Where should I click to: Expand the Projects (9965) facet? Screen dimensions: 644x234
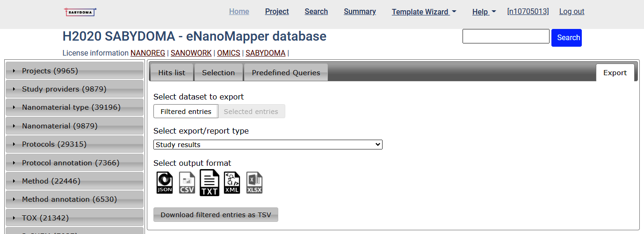tap(74, 71)
